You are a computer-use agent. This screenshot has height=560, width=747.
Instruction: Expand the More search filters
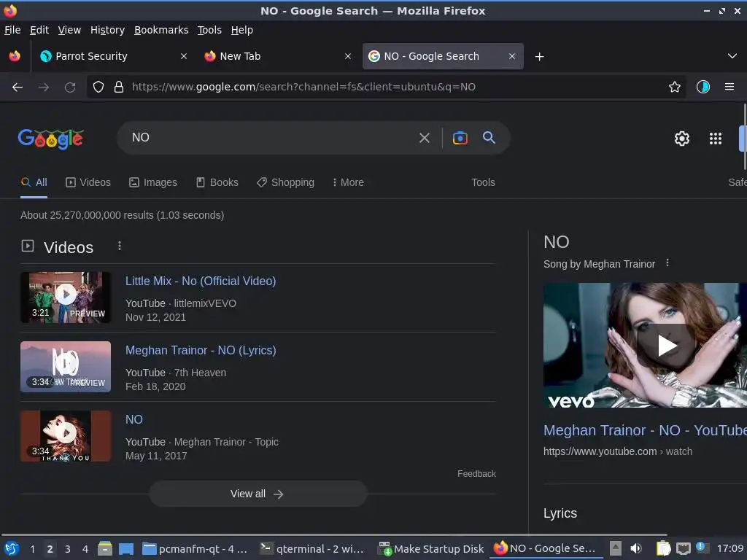(x=348, y=182)
